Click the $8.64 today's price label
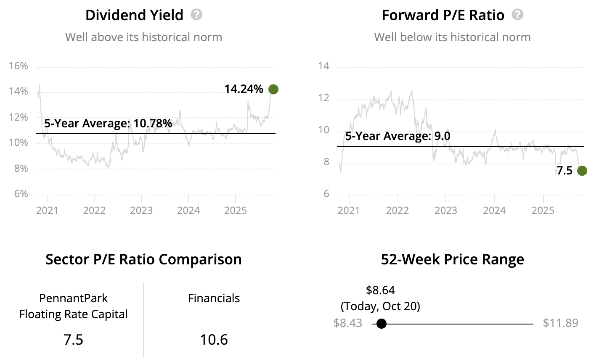The width and height of the screenshot is (599, 364). tap(380, 290)
